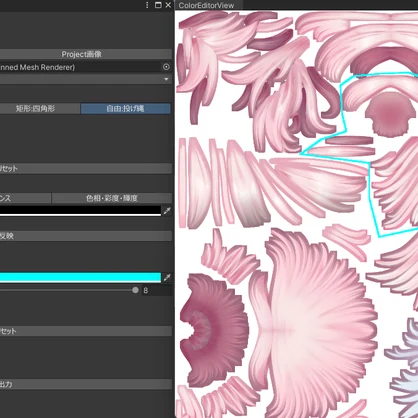Click the slider value field showing 8

[157, 290]
